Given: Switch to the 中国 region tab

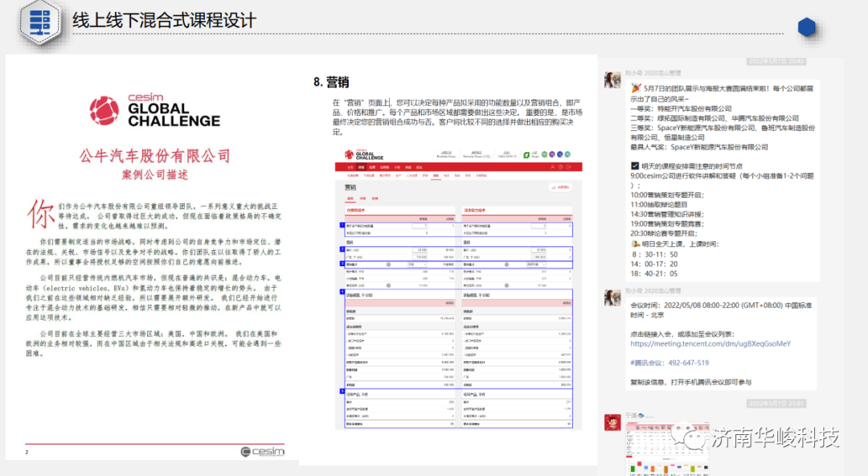Looking at the screenshot, I should pyautogui.click(x=362, y=198).
